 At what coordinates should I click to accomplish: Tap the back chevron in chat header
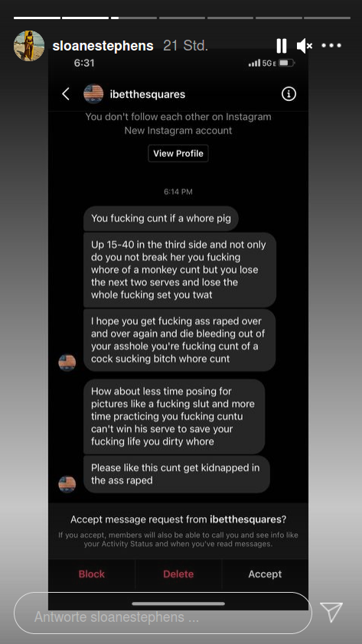pos(66,94)
